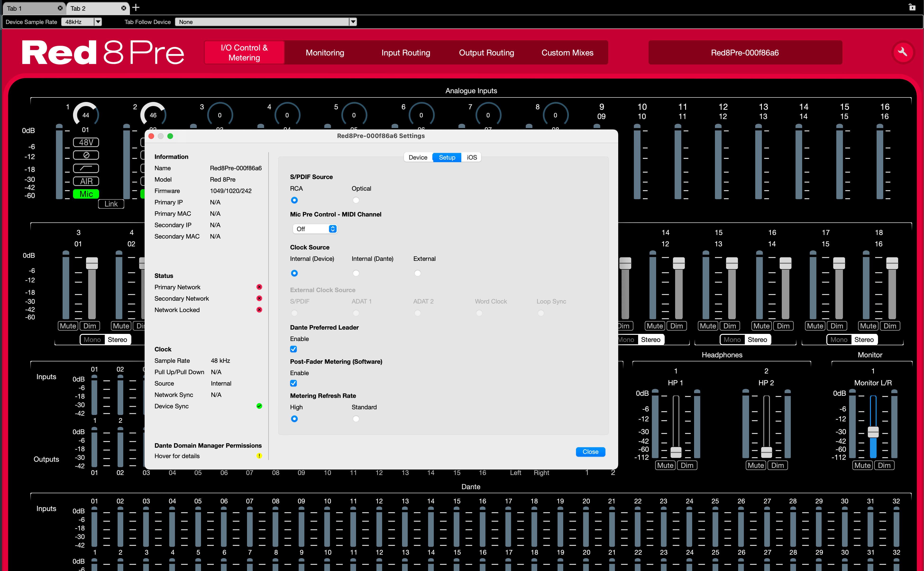Open Tab Follow Device dropdown

click(x=266, y=22)
